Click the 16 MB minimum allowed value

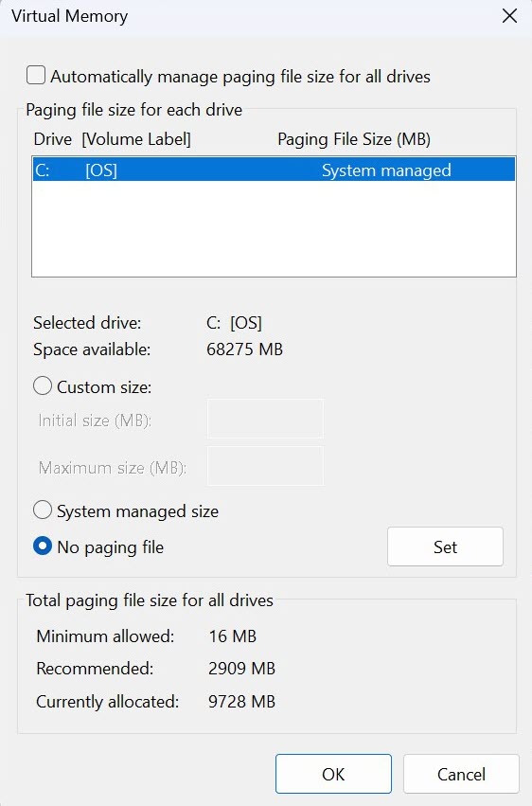[233, 636]
